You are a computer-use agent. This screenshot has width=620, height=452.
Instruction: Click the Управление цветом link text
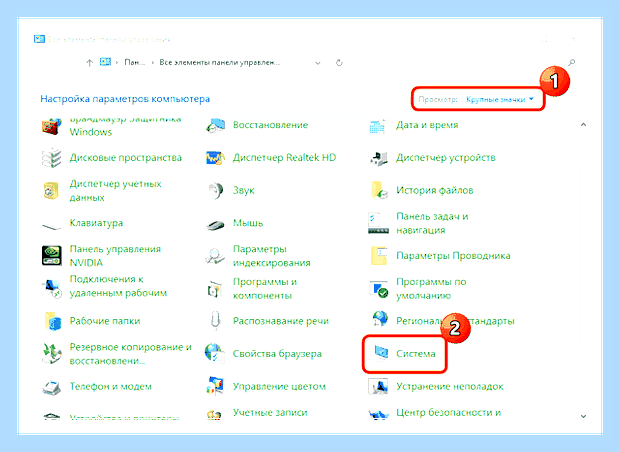279,386
